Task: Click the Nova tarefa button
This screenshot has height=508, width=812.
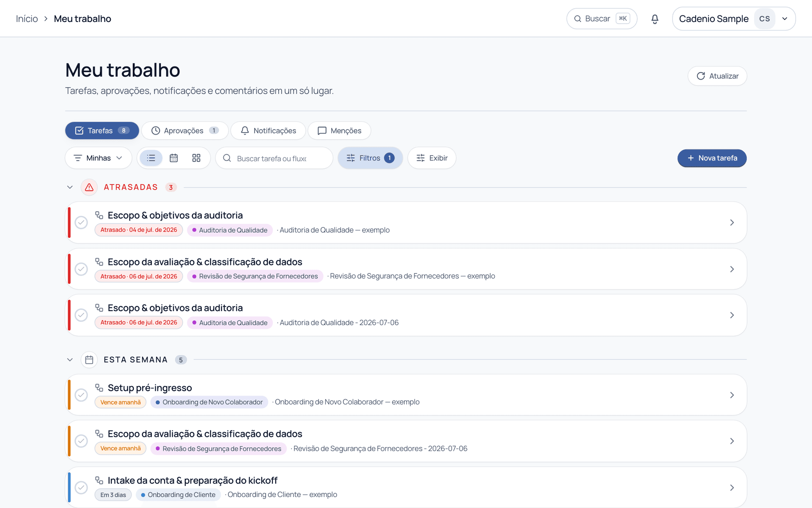Action: click(x=712, y=158)
